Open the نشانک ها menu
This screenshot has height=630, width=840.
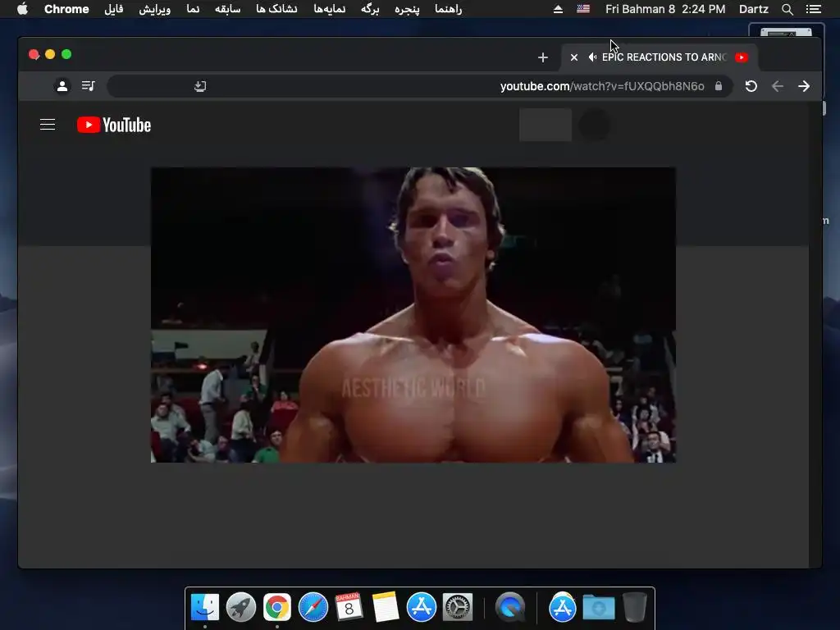pyautogui.click(x=276, y=9)
